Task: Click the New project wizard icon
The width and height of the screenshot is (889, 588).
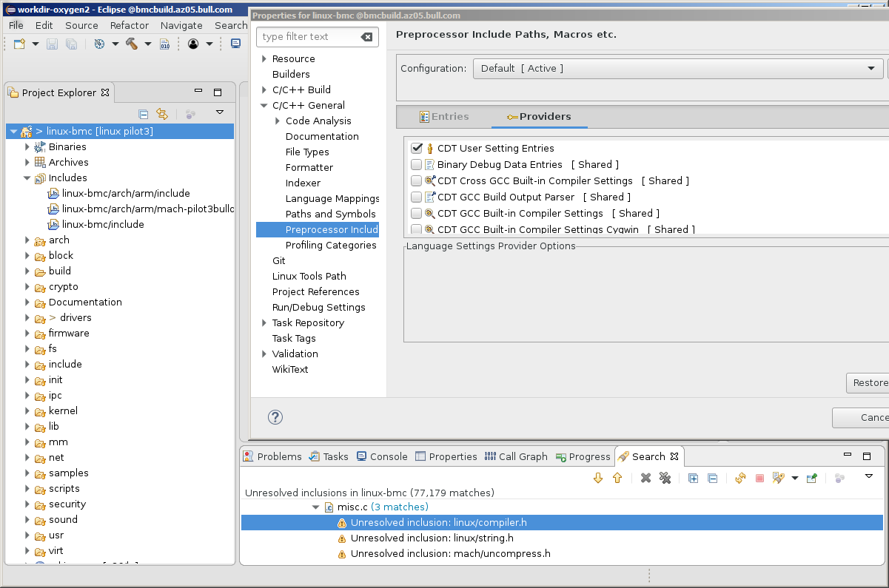Action: [20, 44]
